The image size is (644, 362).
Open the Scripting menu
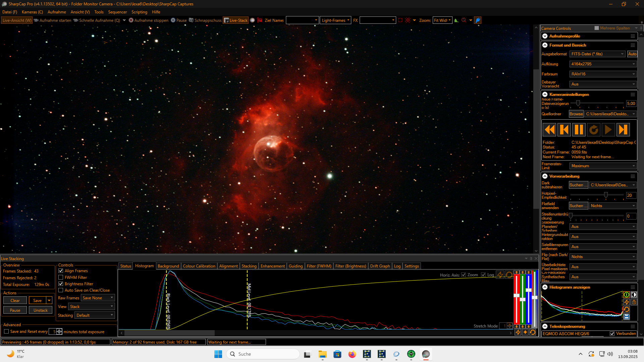139,12
